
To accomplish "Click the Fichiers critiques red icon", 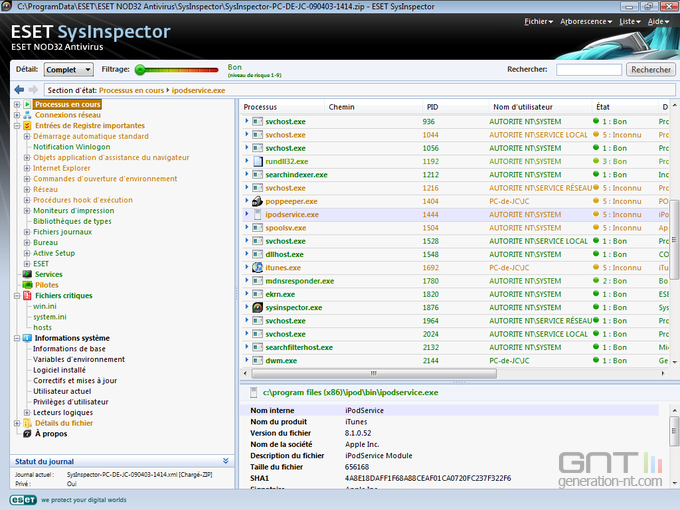I will (x=27, y=295).
